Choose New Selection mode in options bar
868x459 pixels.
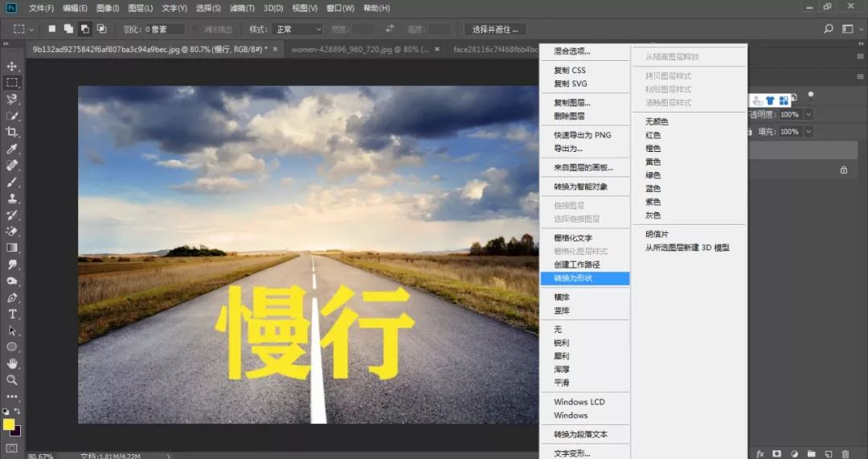click(x=52, y=29)
